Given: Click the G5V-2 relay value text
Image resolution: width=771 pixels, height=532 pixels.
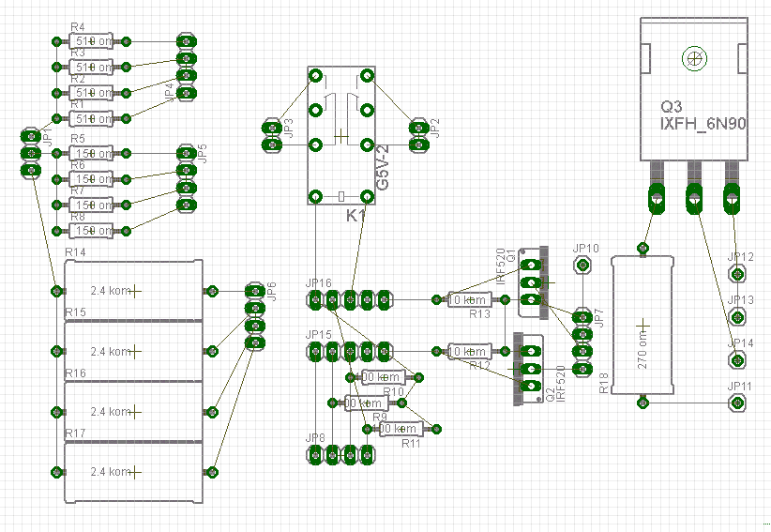Looking at the screenshot, I should click(383, 167).
